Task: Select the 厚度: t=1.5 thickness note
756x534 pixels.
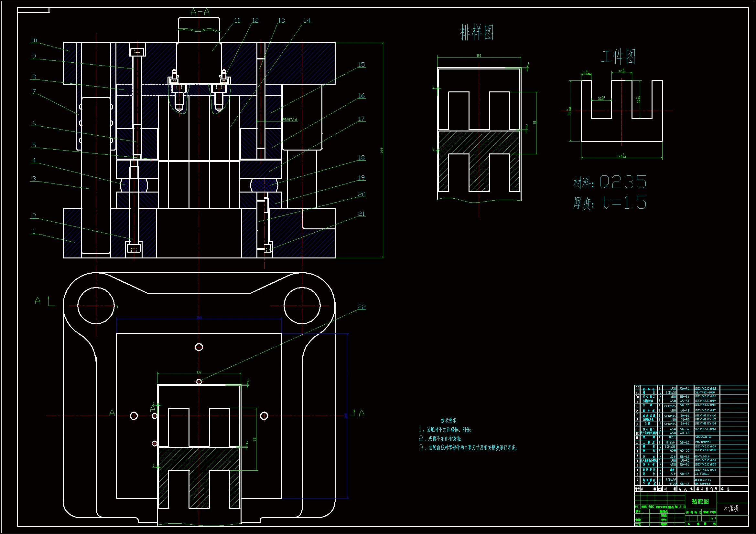Action: pos(610,203)
